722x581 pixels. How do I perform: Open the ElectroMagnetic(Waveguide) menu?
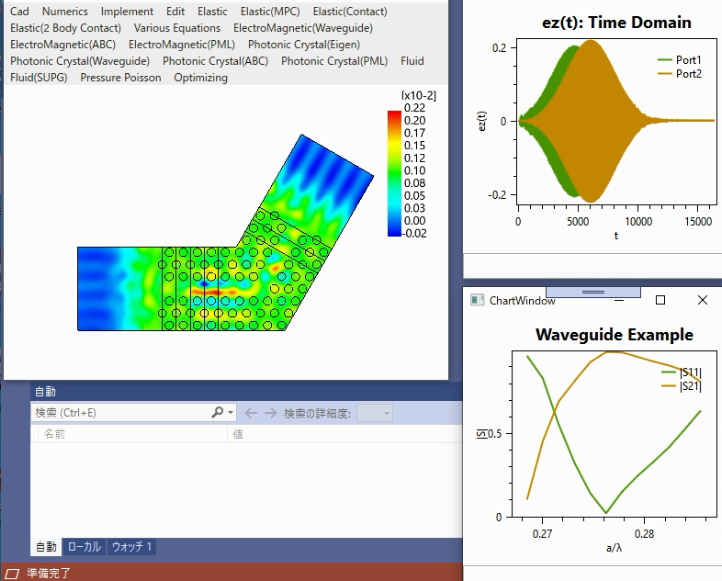pos(303,28)
